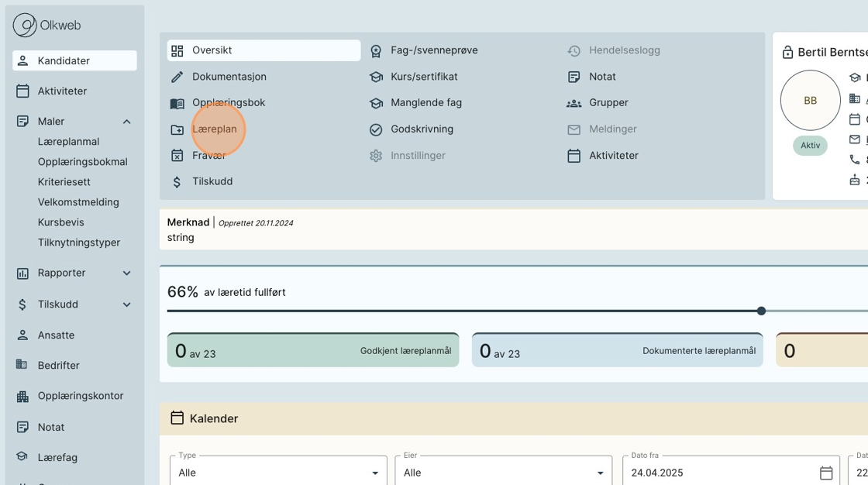Open Læreplanmal under Maler
868x485 pixels.
(x=69, y=142)
